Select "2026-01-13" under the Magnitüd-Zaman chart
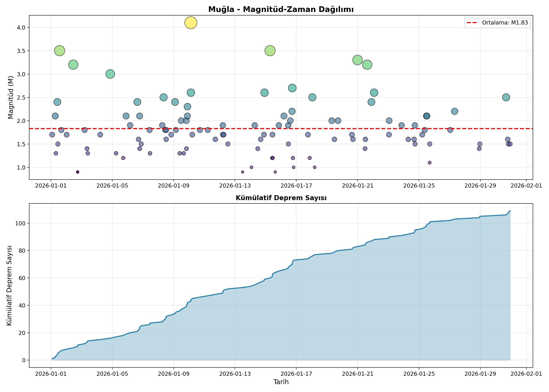549x392 pixels. point(235,186)
